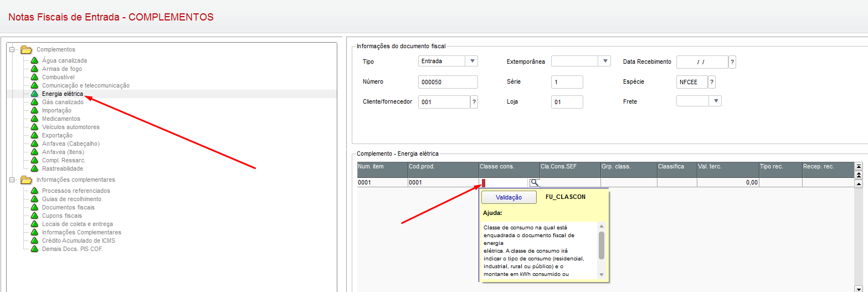
Task: Open lookup for Cliente/fornecedor field
Action: pos(474,102)
